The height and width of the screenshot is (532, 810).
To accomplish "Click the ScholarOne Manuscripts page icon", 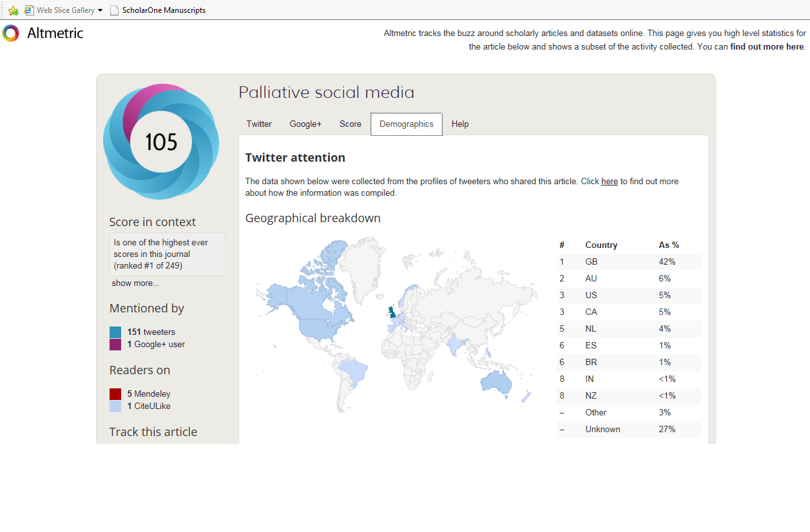I will [x=115, y=10].
